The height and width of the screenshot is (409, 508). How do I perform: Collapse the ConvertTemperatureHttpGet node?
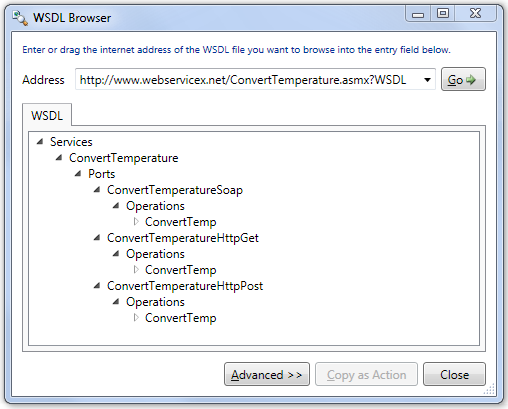tap(97, 238)
